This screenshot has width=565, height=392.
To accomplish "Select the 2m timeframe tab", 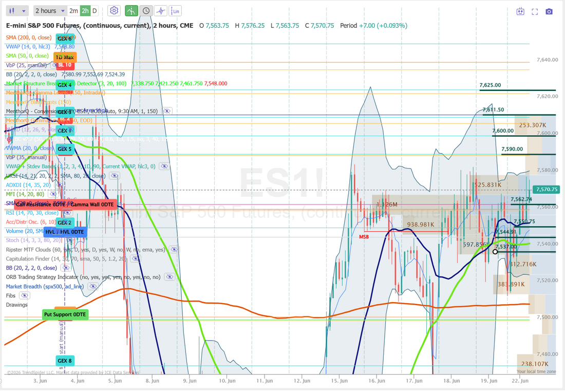I will point(73,11).
